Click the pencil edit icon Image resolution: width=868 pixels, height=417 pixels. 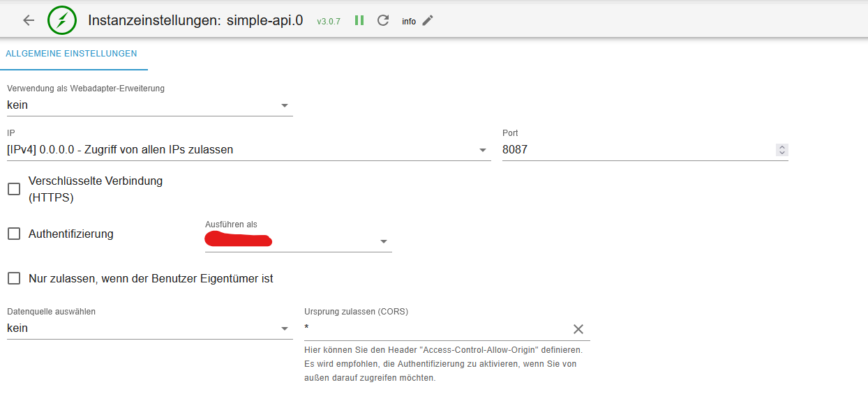click(x=428, y=20)
